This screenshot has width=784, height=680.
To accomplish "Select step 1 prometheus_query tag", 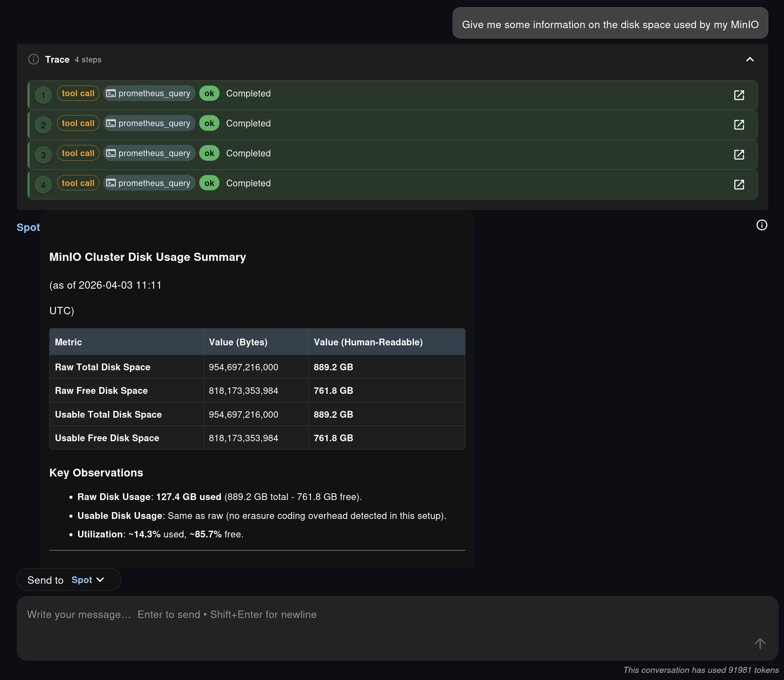I will tap(149, 93).
